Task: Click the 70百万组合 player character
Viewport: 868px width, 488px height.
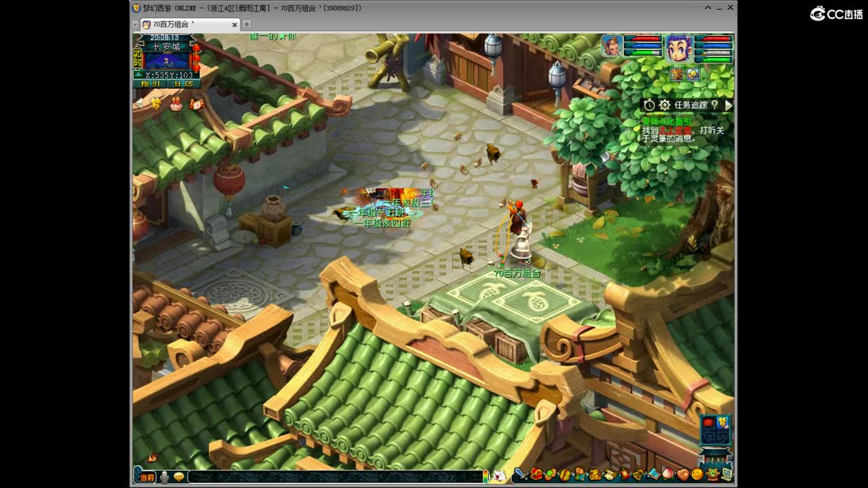Action: tap(519, 234)
